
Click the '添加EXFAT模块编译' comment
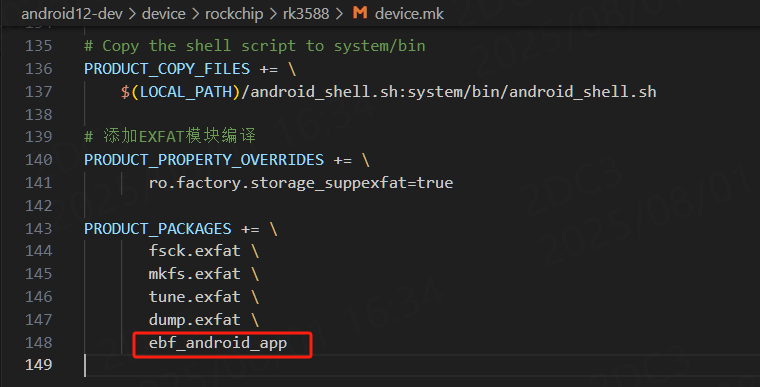(179, 136)
